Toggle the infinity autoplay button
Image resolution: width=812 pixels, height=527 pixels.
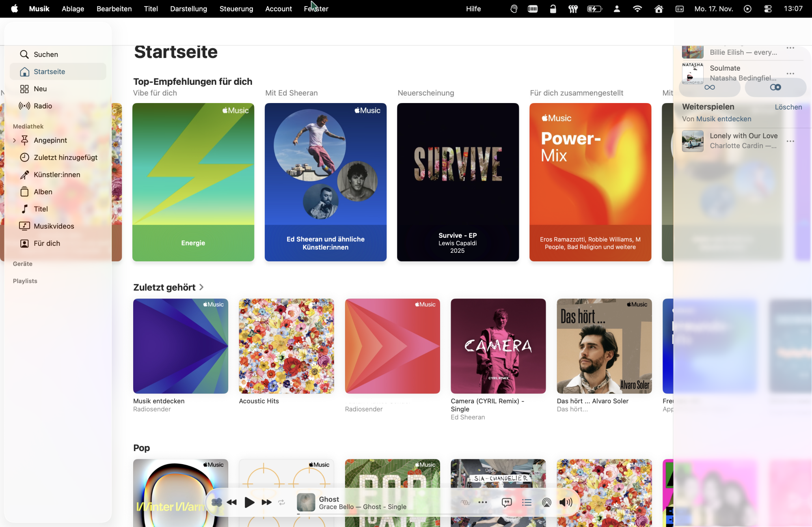tap(709, 88)
